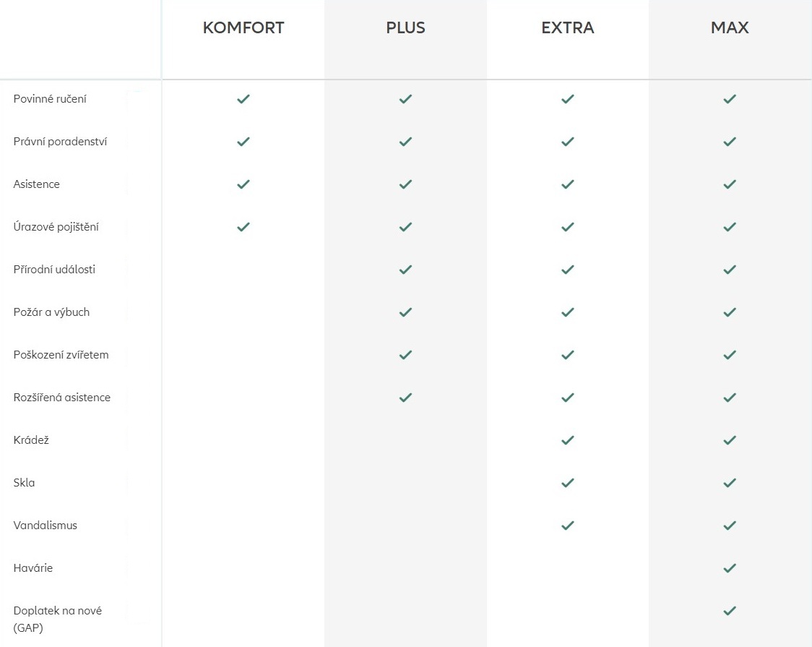The image size is (812, 647).
Task: Click the MAX checkmark for Havárie
Action: (x=730, y=568)
